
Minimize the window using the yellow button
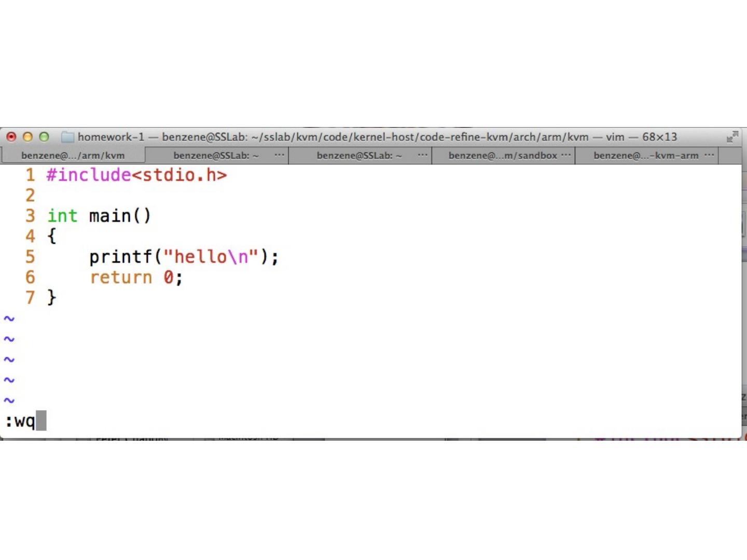(27, 137)
